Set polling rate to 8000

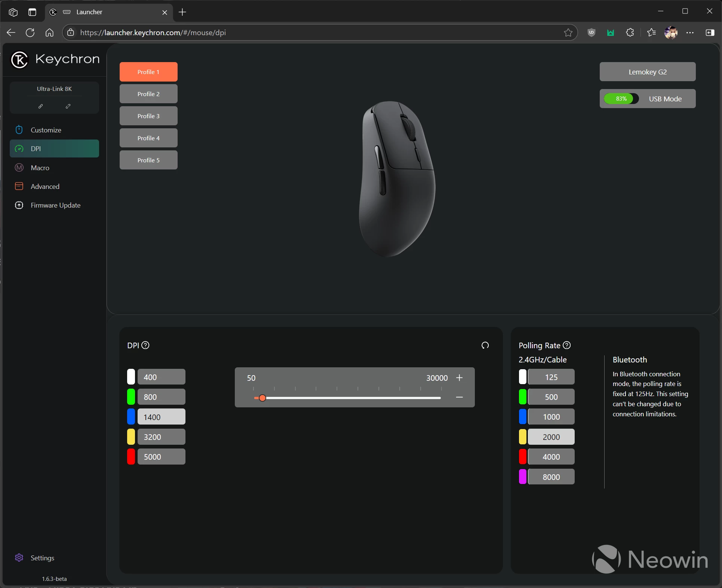(551, 477)
